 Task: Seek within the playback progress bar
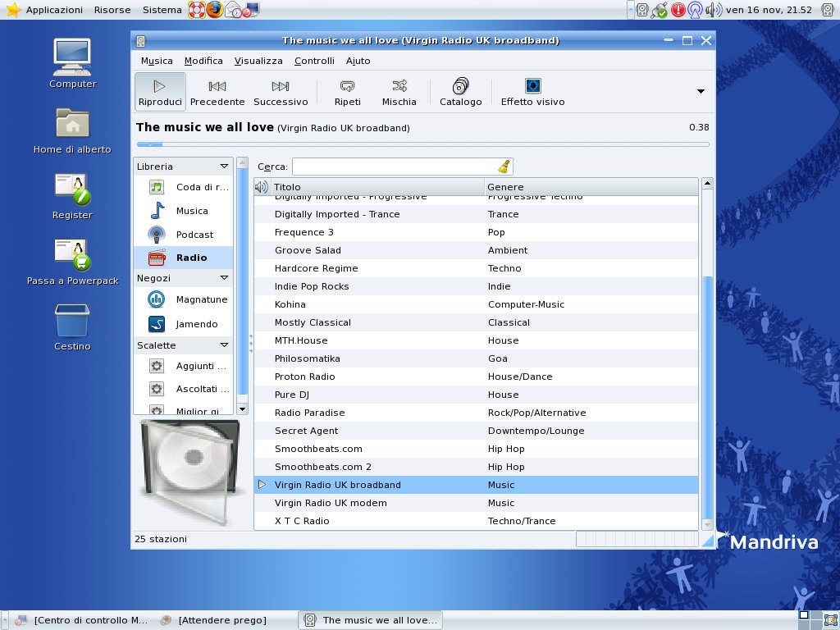pos(422,144)
